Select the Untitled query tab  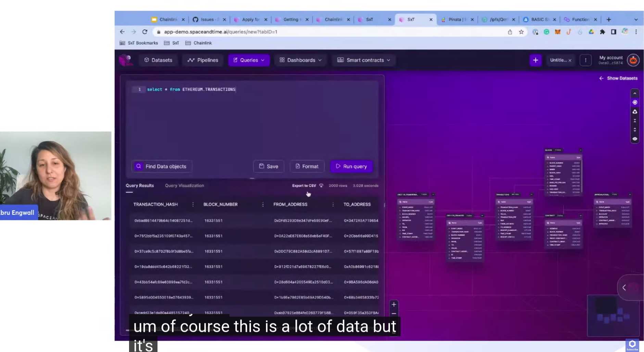tap(558, 60)
